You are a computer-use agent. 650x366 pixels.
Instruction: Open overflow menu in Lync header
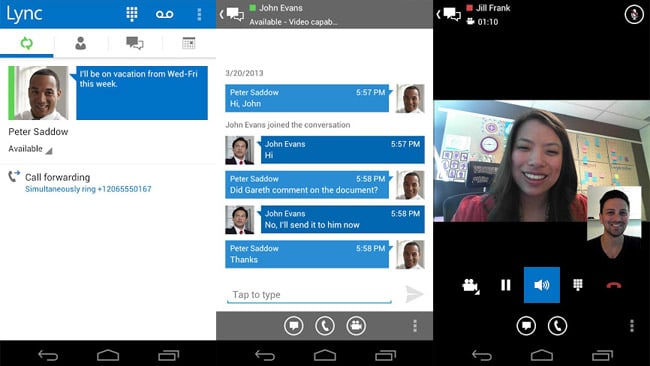click(199, 15)
